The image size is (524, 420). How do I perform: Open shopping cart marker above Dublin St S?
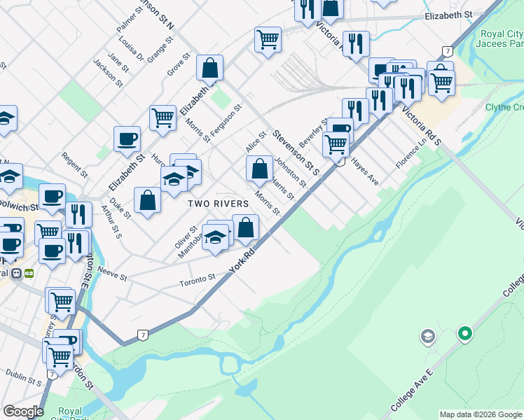[x=60, y=359]
